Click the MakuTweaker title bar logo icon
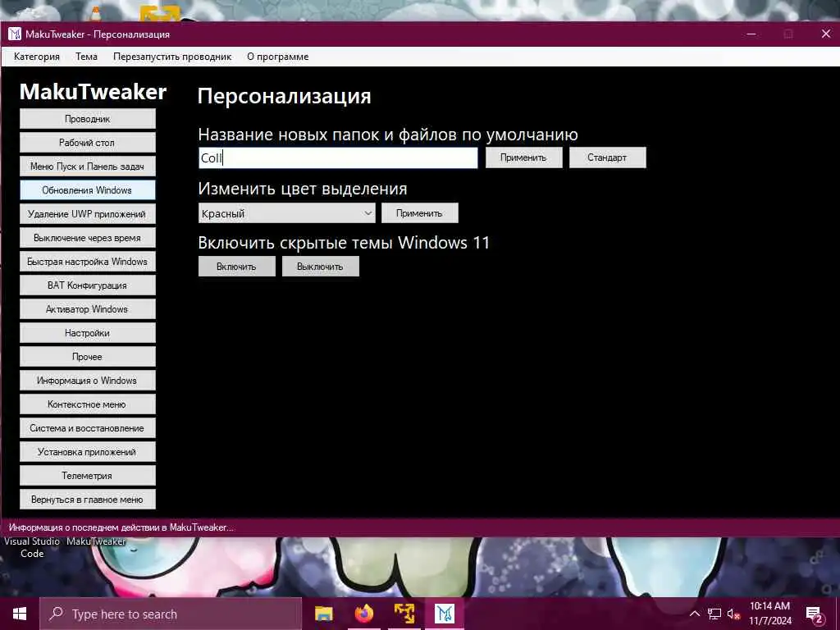 tap(15, 34)
